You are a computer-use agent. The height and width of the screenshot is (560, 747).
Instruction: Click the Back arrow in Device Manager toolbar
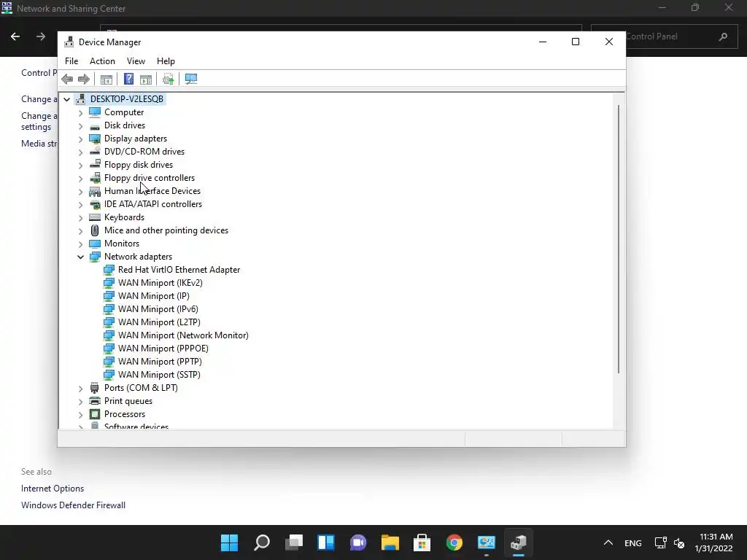67,79
